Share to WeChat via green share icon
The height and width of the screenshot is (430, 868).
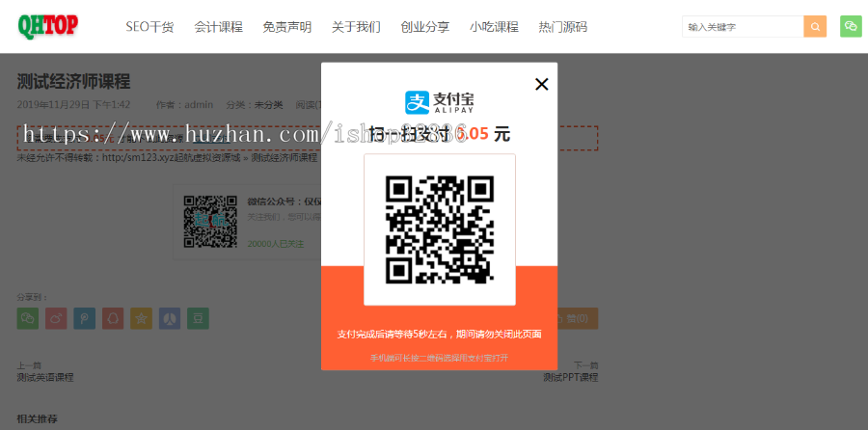point(28,318)
